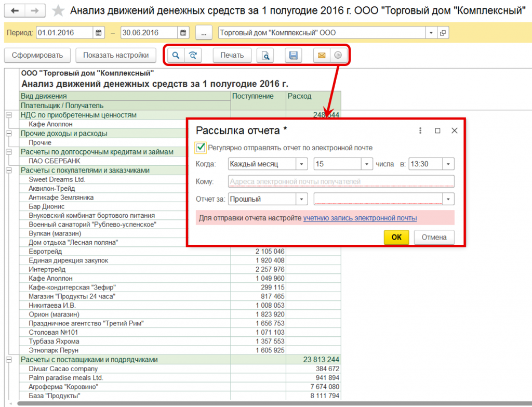Open the email account setup link
532x407 pixels.
coord(360,218)
